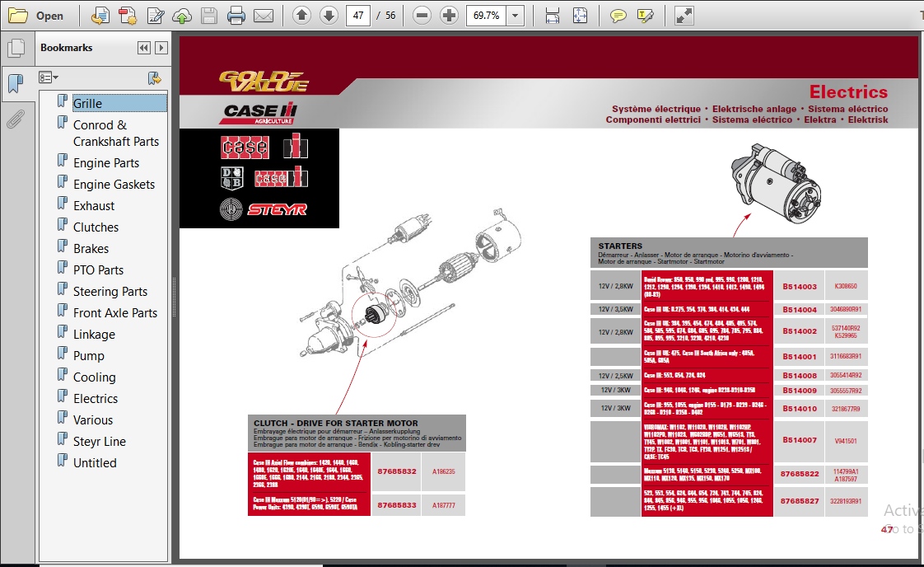Jump to the Exhaust bookmark
The height and width of the screenshot is (567, 924).
tap(94, 206)
